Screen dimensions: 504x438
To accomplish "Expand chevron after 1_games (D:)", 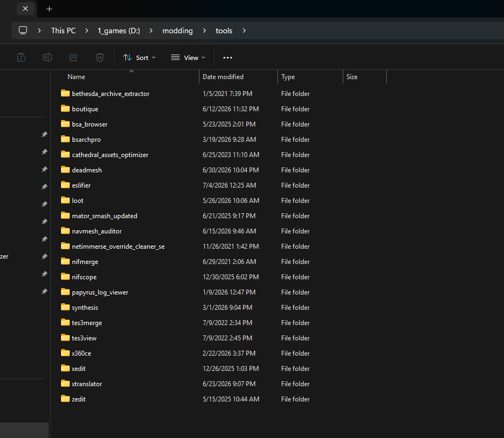I will (x=151, y=31).
